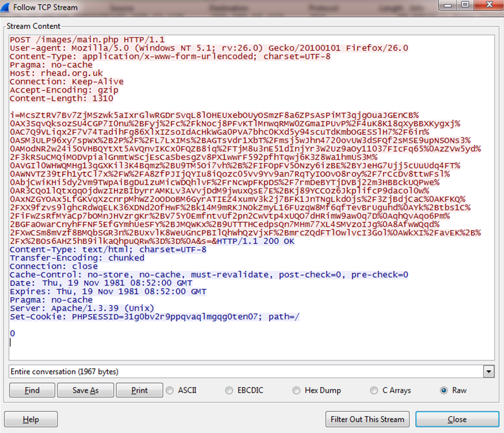Click the HTTP/1.1 200 OK response text
The image size is (504, 433).
(x=253, y=241)
